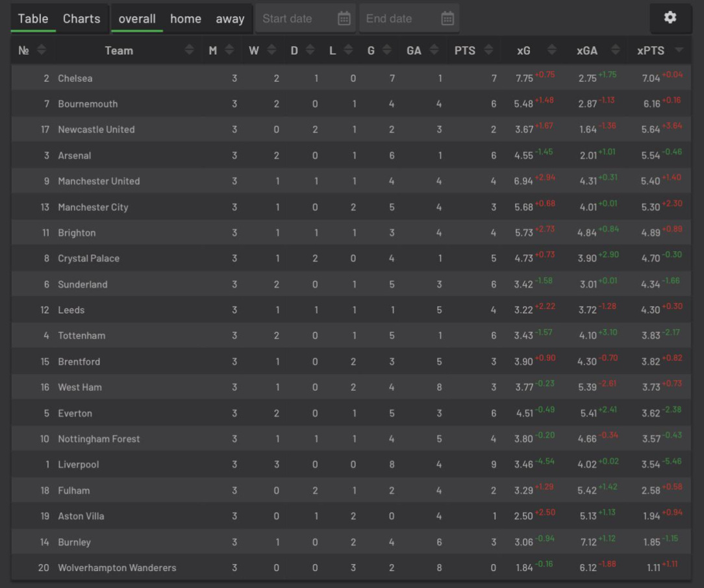704x588 pixels.
Task: Switch to the Charts tab
Action: (x=82, y=19)
